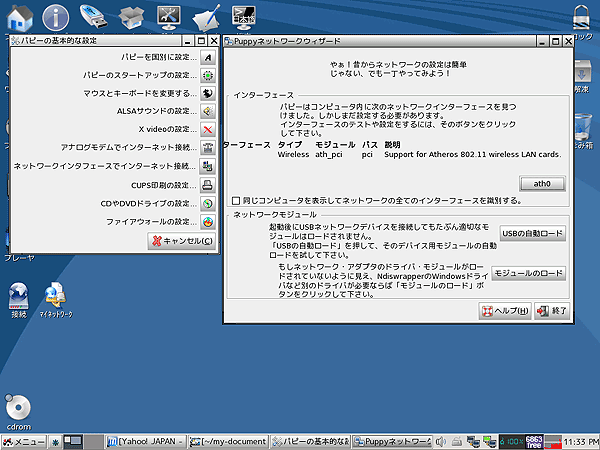This screenshot has width=600, height=450.
Task: Click the アナログモデムでインターネット接続 label
Action: (x=129, y=148)
